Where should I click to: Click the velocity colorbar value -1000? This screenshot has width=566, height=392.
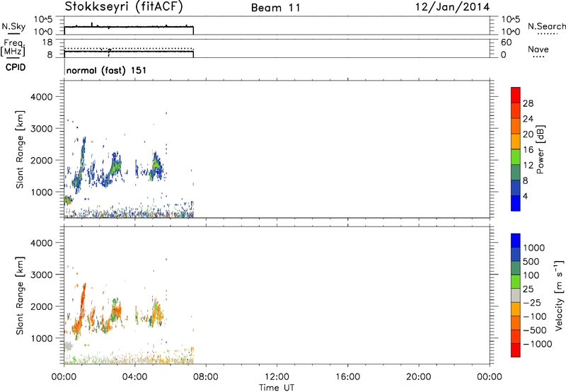(537, 344)
